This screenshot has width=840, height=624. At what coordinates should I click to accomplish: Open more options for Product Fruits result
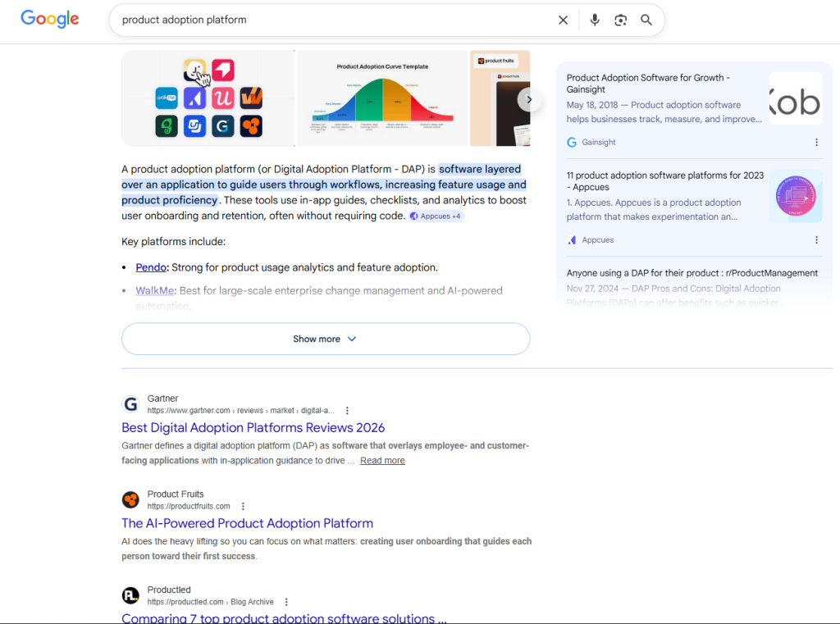pos(243,506)
